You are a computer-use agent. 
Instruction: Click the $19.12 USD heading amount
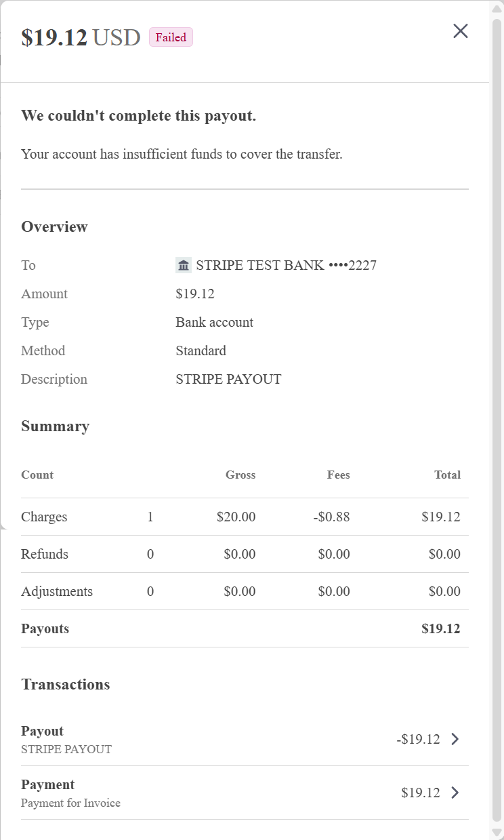pyautogui.click(x=81, y=37)
